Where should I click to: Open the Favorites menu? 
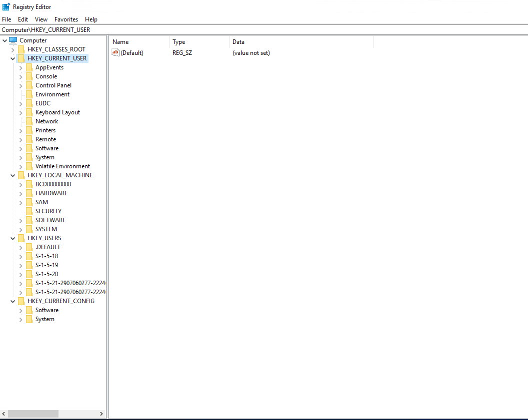click(x=66, y=19)
